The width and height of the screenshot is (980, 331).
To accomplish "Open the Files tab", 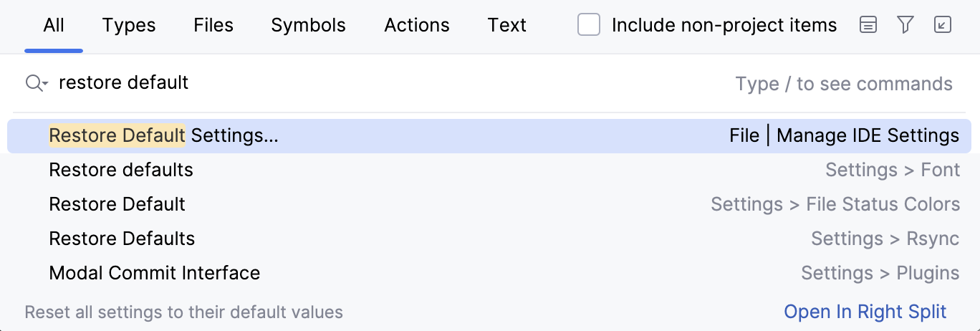I will point(213,26).
